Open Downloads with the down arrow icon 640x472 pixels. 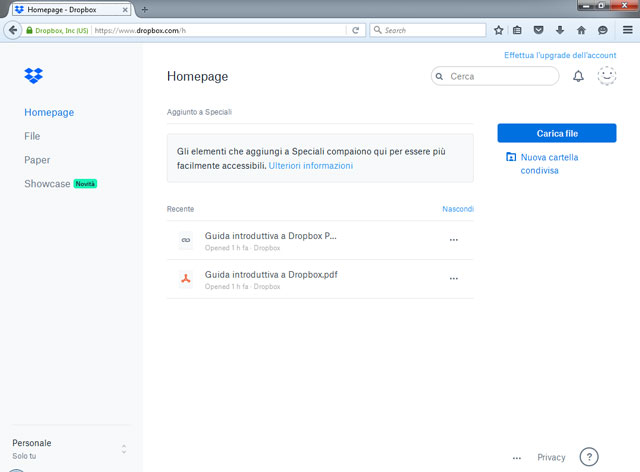[x=560, y=30]
